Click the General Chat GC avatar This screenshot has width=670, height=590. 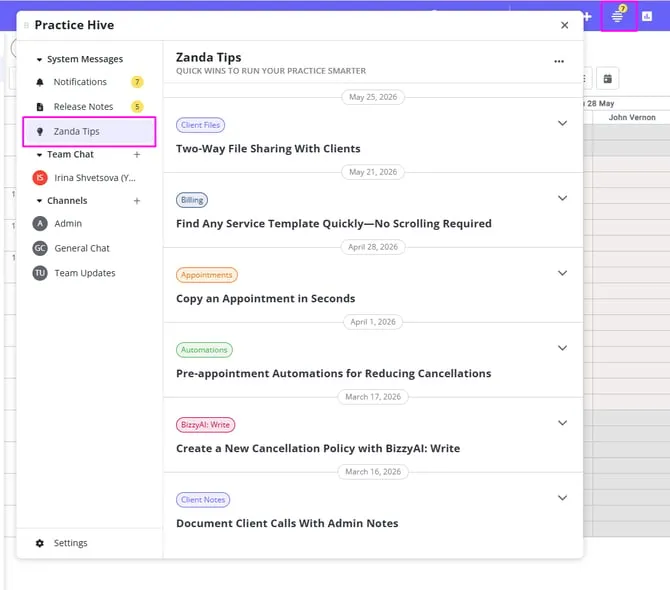coord(40,248)
